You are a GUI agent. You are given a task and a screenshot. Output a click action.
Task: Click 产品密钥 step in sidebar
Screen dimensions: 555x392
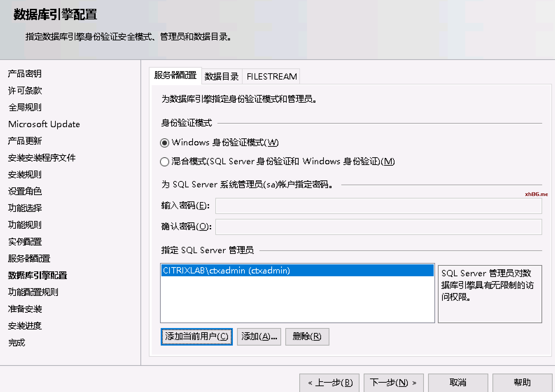tap(25, 74)
